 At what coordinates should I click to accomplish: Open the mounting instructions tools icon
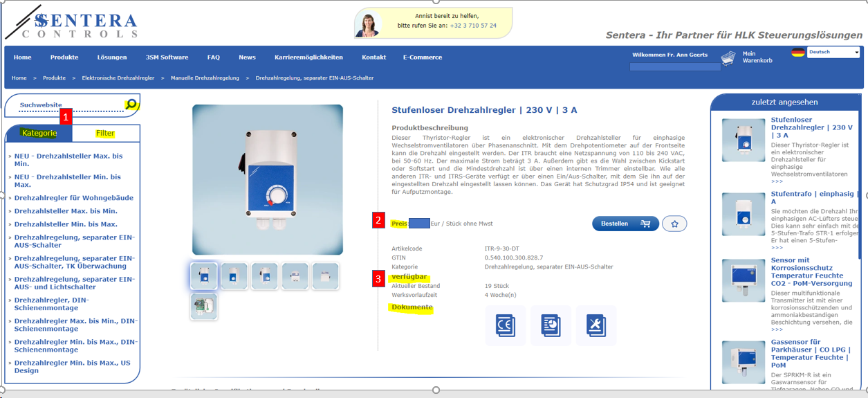coord(595,325)
